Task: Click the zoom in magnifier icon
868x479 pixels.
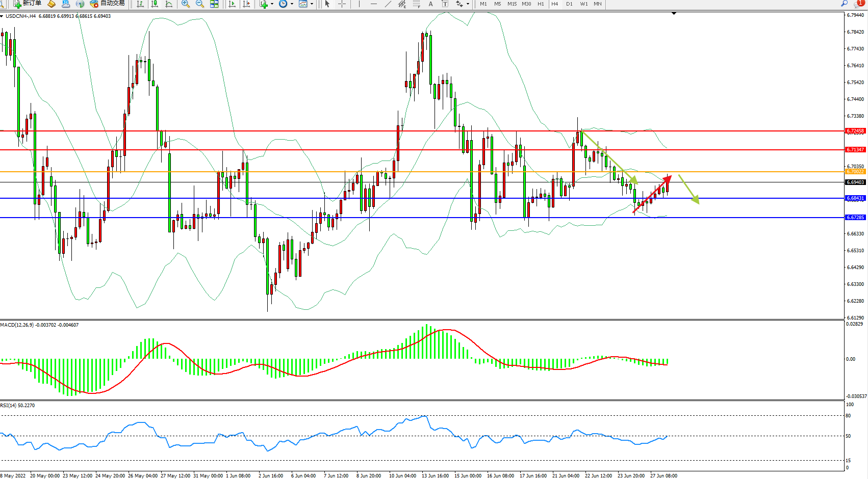Action: (x=186, y=4)
